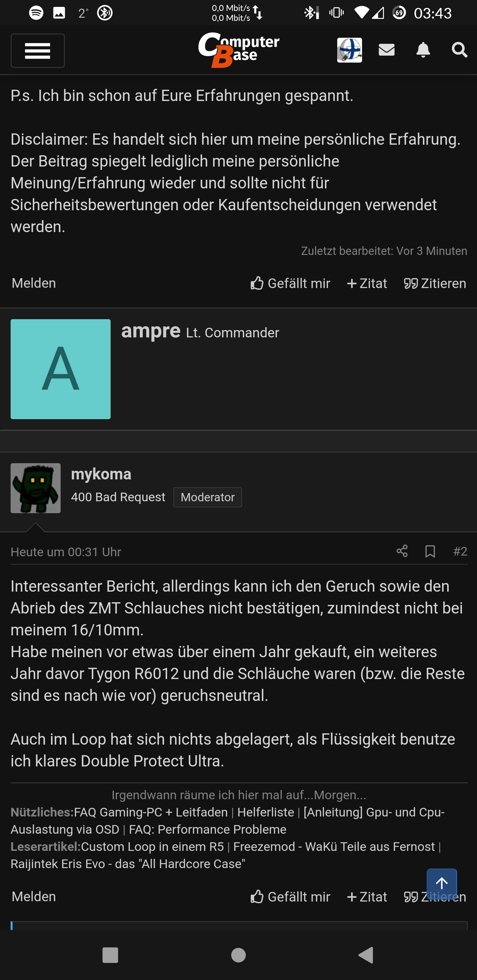
Task: Open post permalink #2
Action: pos(460,551)
